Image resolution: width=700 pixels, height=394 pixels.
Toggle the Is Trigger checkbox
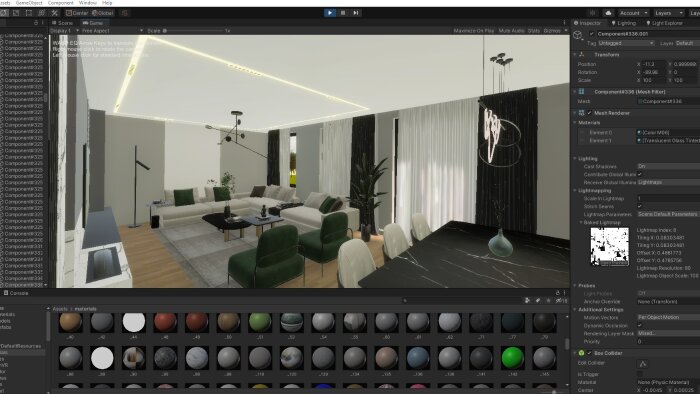[x=640, y=374]
